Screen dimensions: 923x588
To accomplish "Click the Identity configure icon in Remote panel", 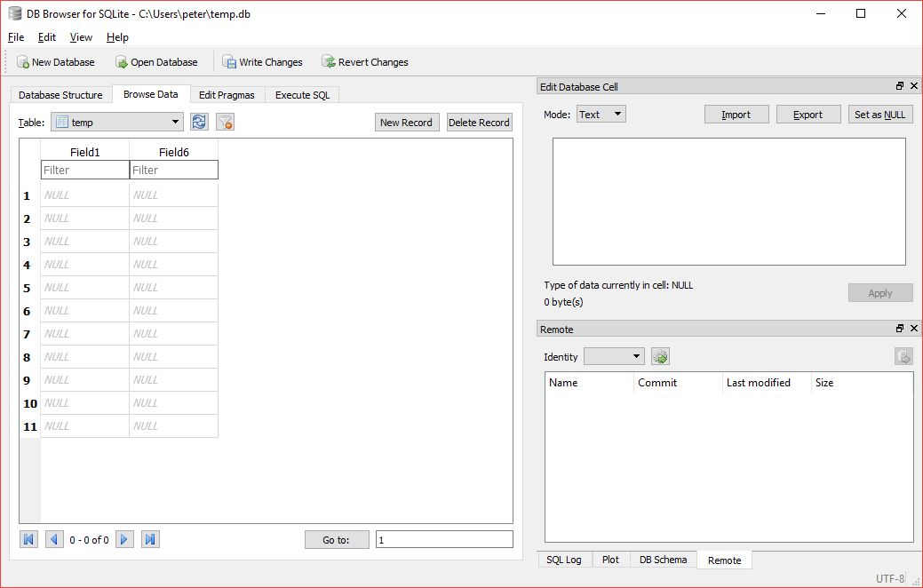I will (x=659, y=356).
